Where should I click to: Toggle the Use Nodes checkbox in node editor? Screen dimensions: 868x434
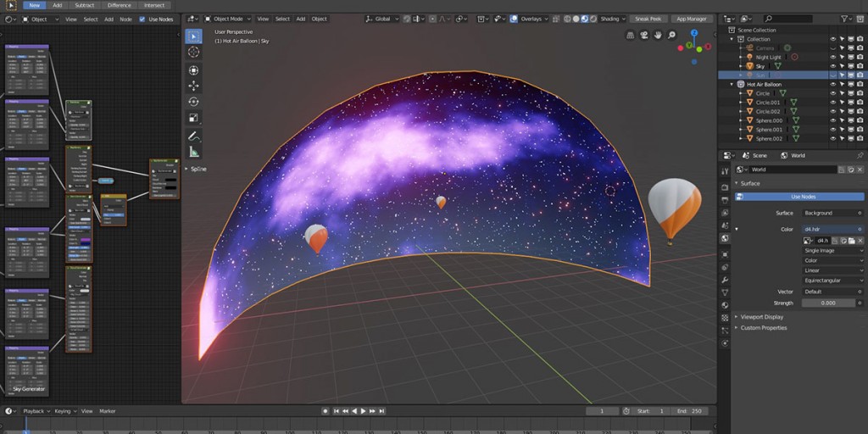142,19
